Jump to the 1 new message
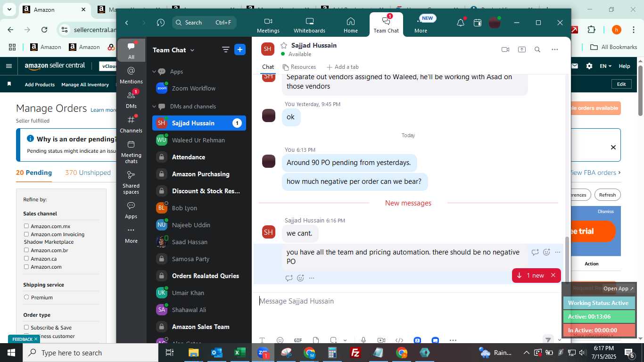 pyautogui.click(x=530, y=275)
